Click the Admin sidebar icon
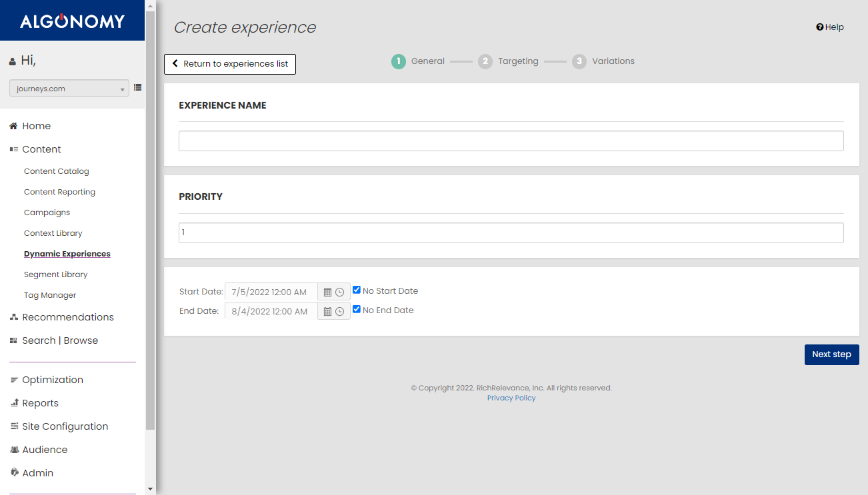 pos(13,473)
